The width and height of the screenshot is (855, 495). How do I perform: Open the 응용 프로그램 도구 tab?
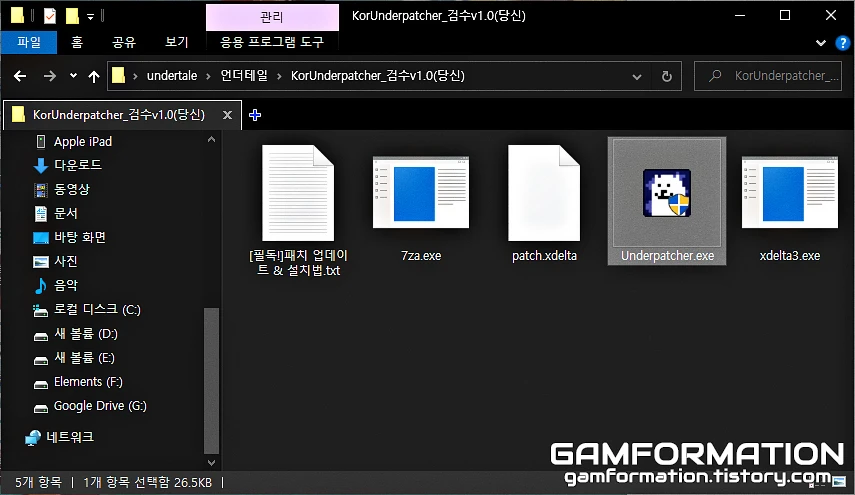point(272,42)
